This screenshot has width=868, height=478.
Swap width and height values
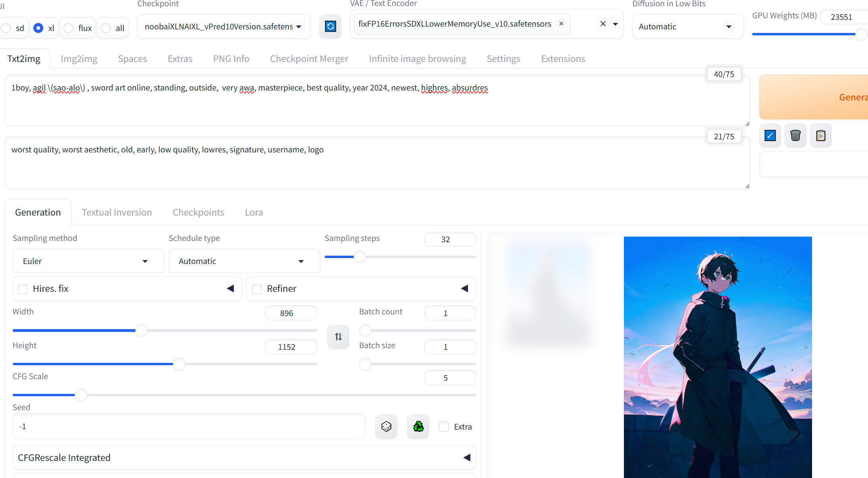coord(338,337)
